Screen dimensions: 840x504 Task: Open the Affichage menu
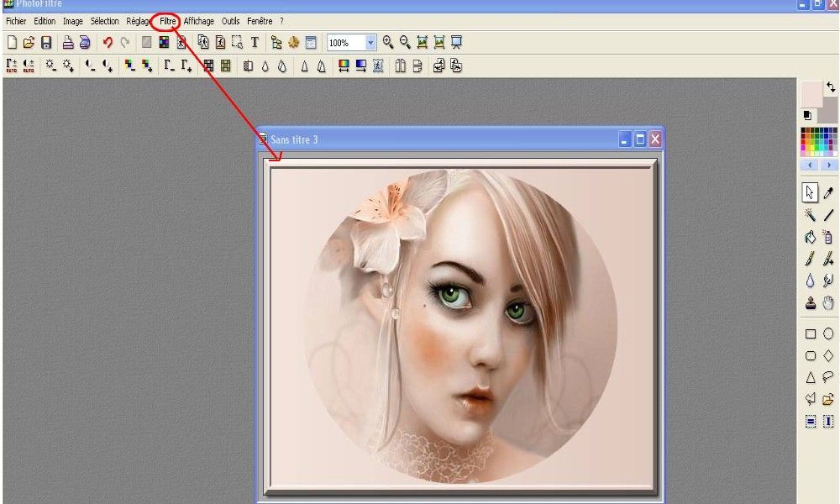[199, 21]
